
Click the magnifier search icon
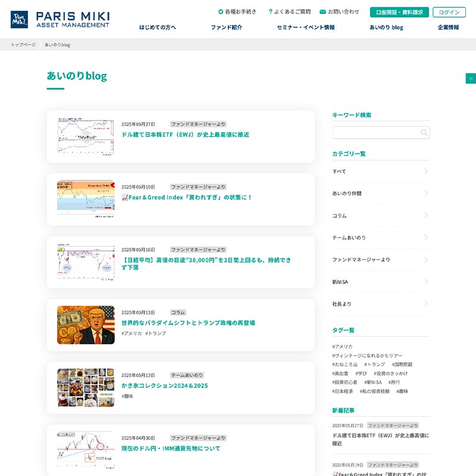(424, 132)
